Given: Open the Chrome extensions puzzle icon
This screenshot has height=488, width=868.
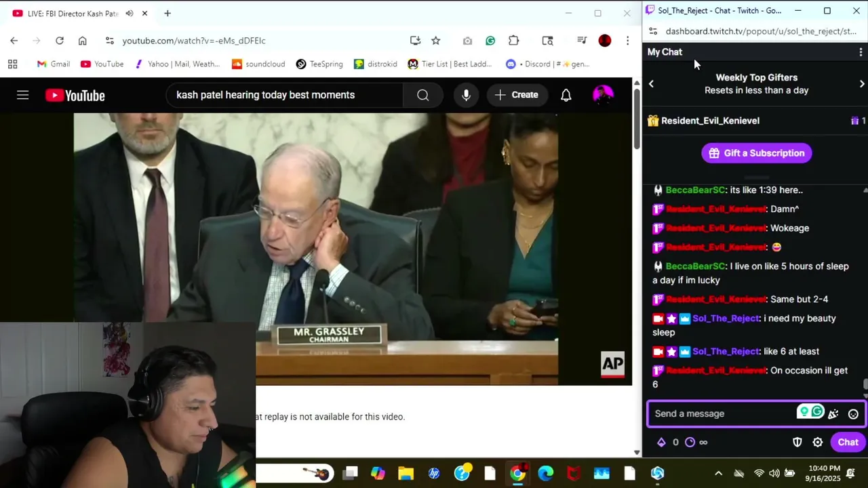Looking at the screenshot, I should (513, 41).
